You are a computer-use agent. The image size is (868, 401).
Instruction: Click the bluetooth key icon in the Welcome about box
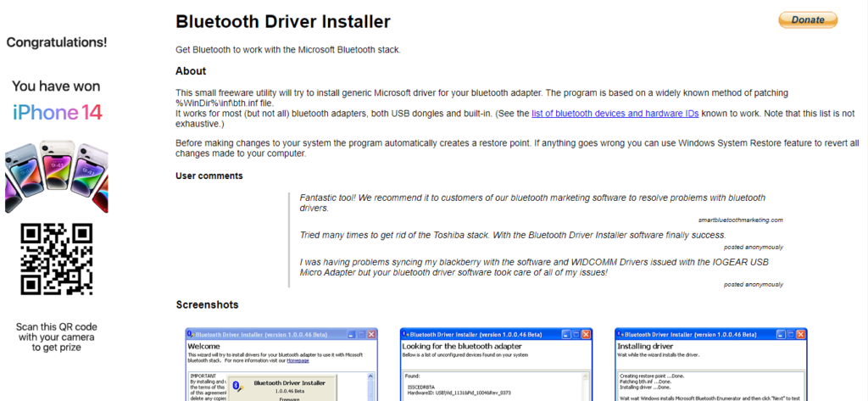(238, 387)
